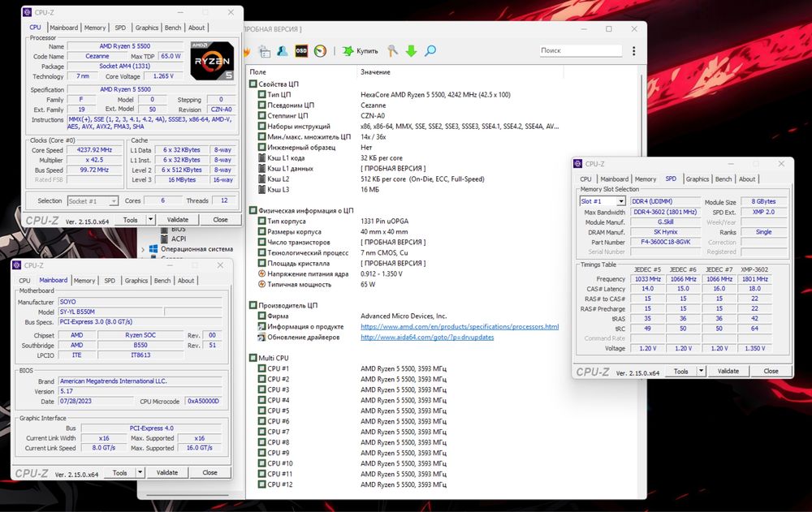Image resolution: width=812 pixels, height=512 pixels.
Task: Click the user silhouette icon in AIDA64 toolbar
Action: [x=283, y=51]
